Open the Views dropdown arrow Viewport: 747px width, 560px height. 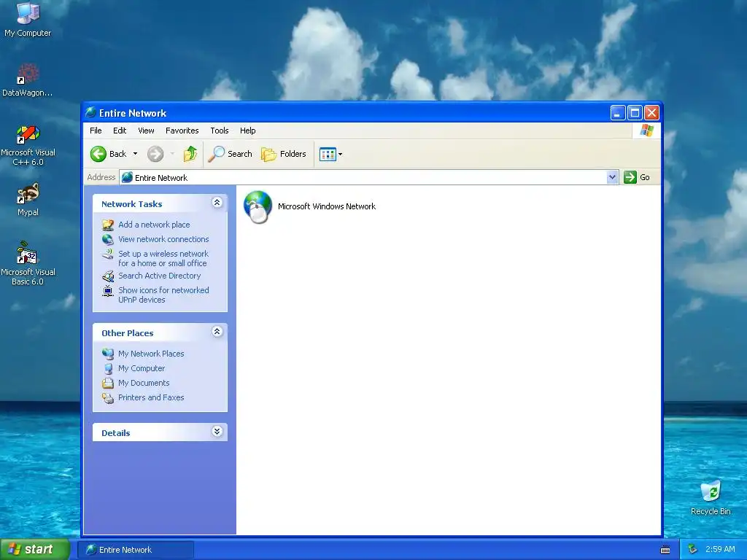[x=340, y=155]
